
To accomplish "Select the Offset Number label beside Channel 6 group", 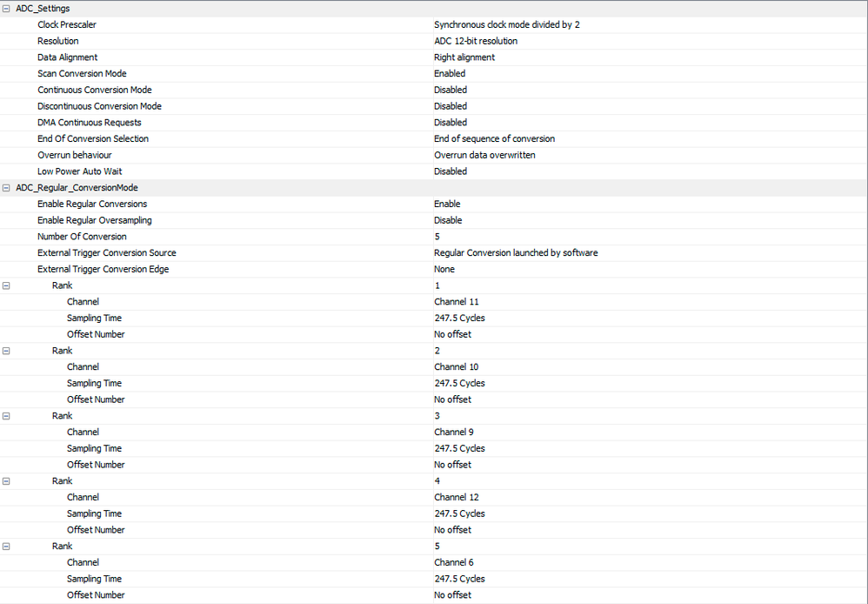I will 95,595.
